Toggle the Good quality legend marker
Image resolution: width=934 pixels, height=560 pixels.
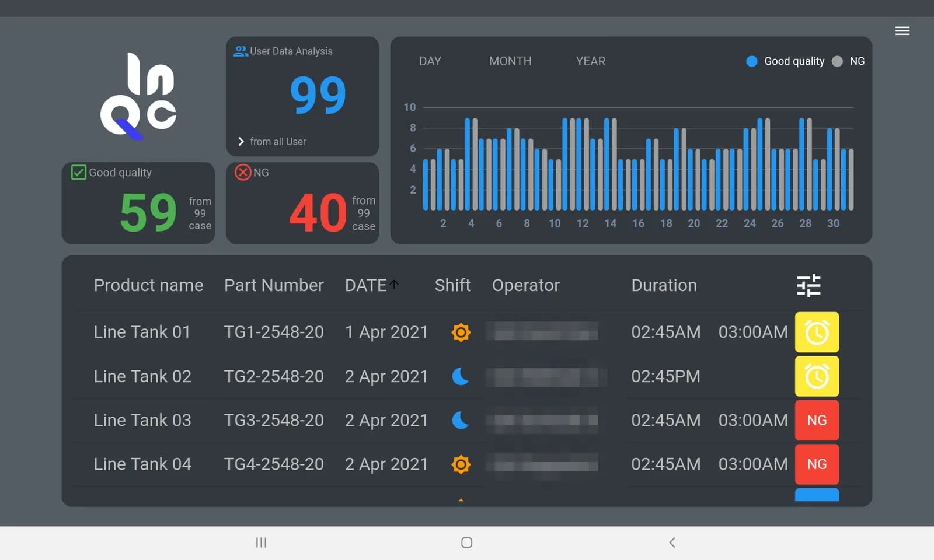[752, 61]
